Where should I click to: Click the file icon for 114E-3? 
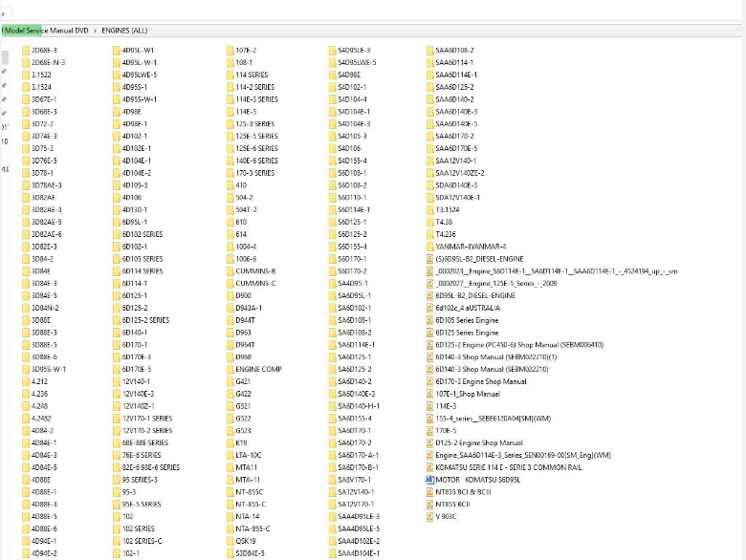pyautogui.click(x=430, y=406)
